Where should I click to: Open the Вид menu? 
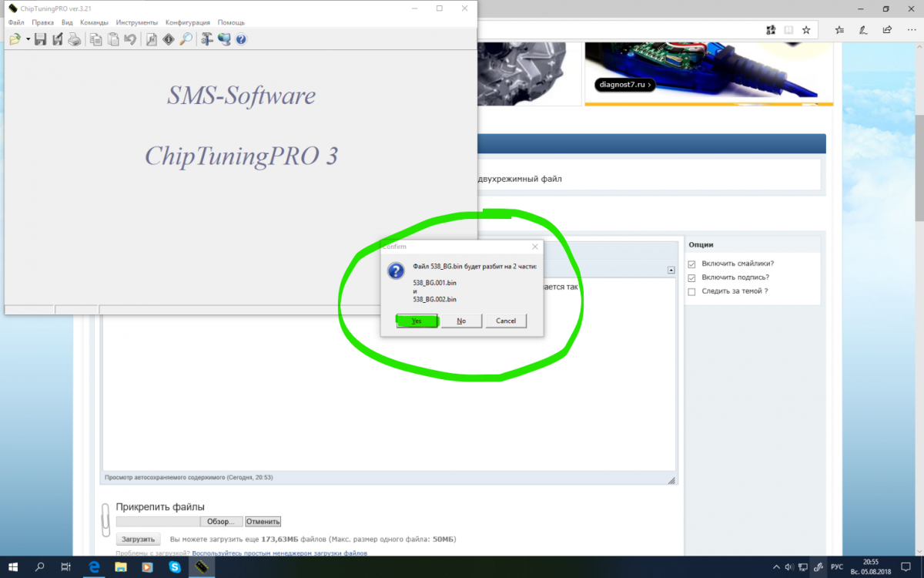tap(67, 22)
